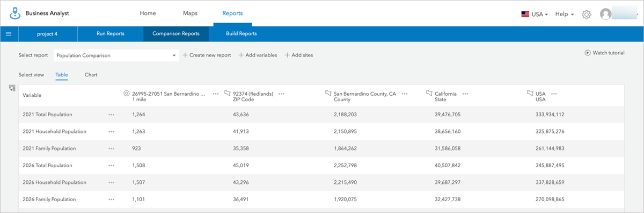Click the value 39,476,705
Screen dimensions: 644x213
click(448, 115)
